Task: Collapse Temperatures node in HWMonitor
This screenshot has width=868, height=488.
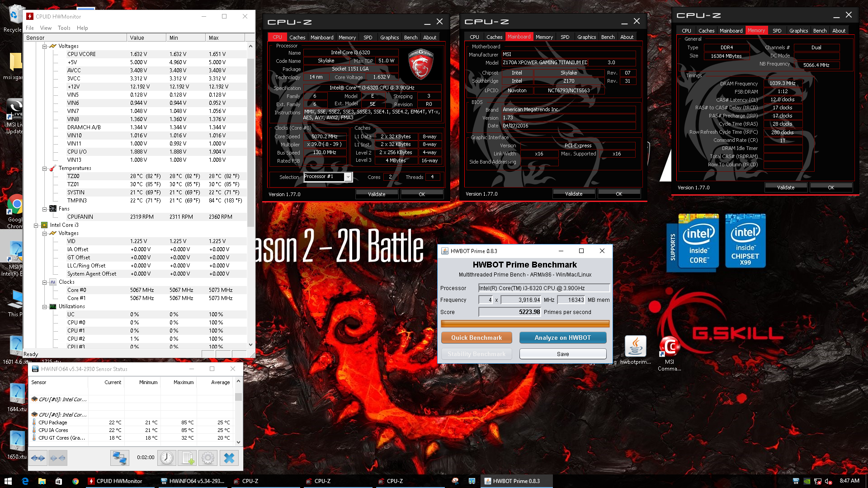Action: point(45,169)
